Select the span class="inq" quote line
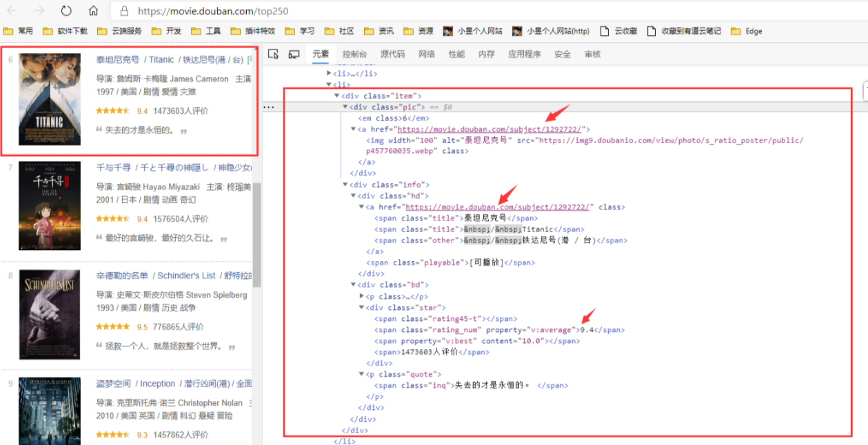This screenshot has width=868, height=445. pyautogui.click(x=472, y=386)
